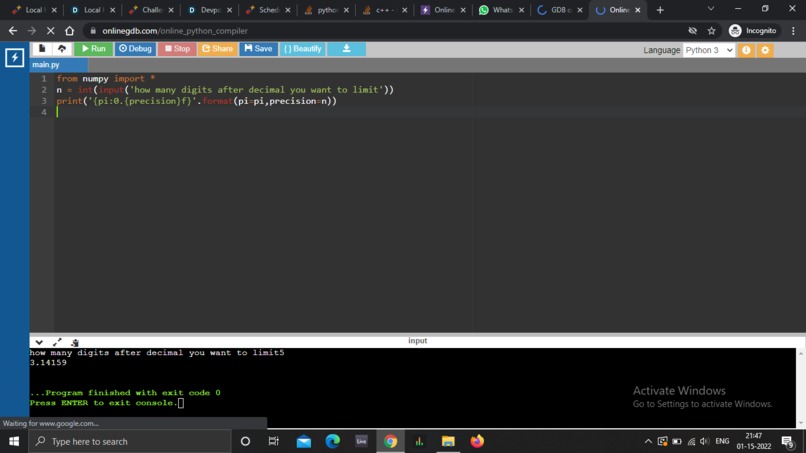The image size is (806, 453).
Task: Click the clear console icon
Action: tap(75, 342)
